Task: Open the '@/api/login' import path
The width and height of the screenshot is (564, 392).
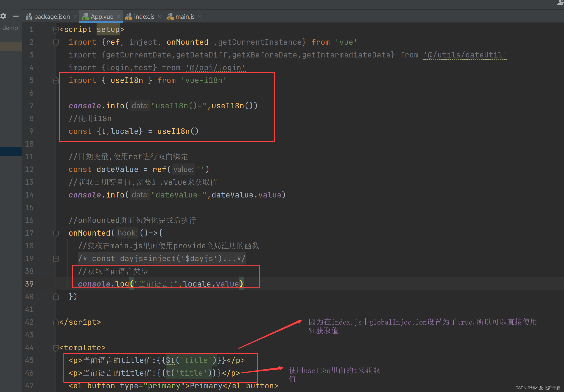Action: point(215,67)
